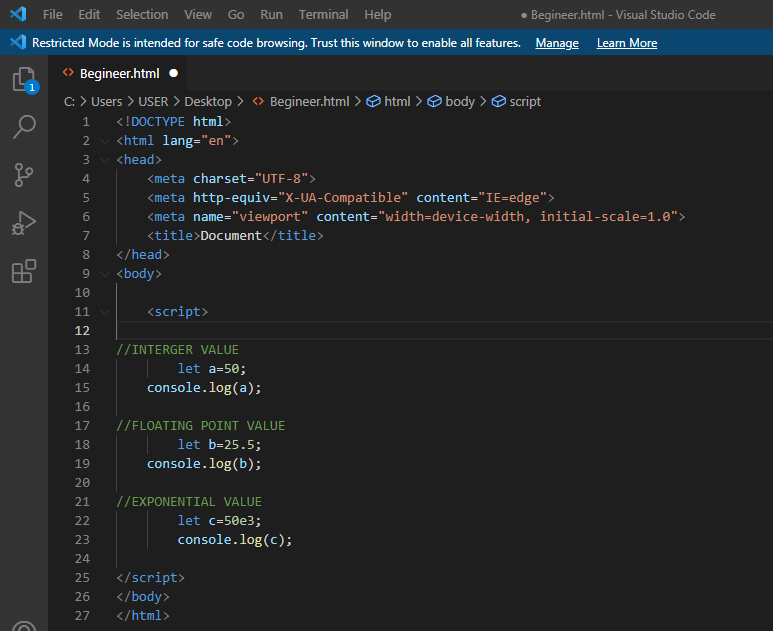Place cursor on the console.log(c) line
Viewport: 773px width, 631px height.
tap(234, 540)
